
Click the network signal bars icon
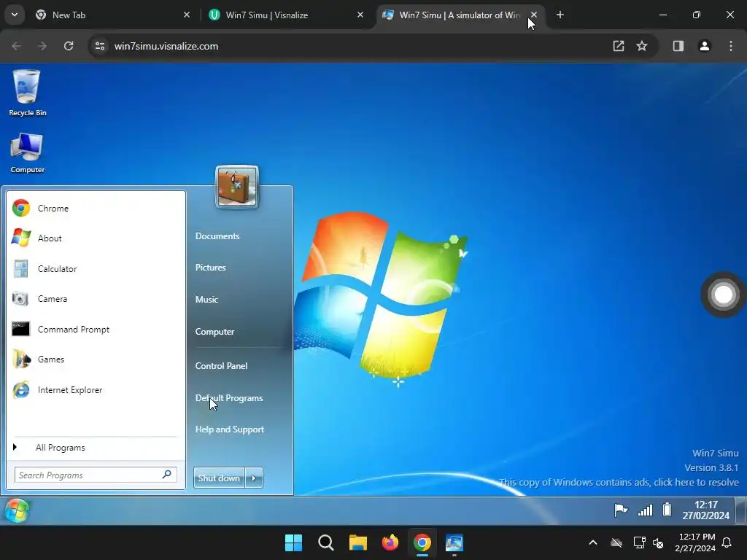646,510
